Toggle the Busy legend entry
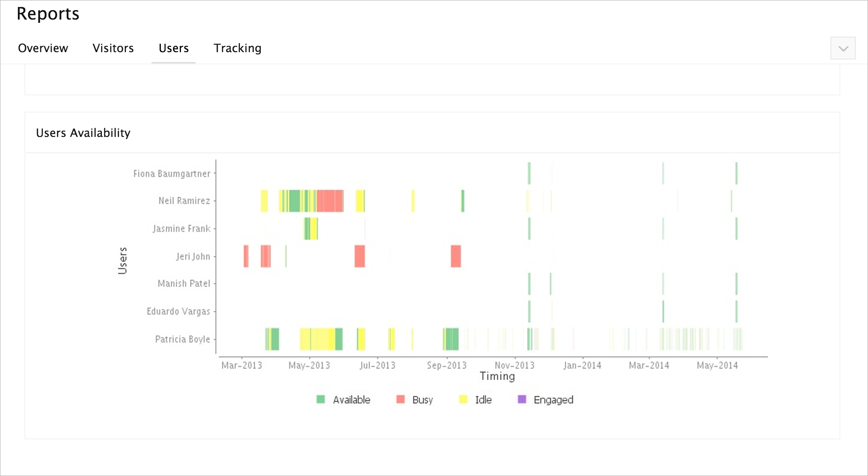 422,400
